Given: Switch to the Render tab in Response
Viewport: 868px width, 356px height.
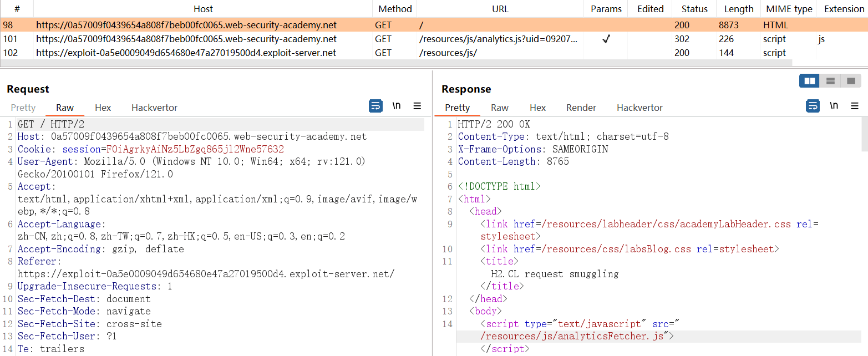Looking at the screenshot, I should pos(581,108).
